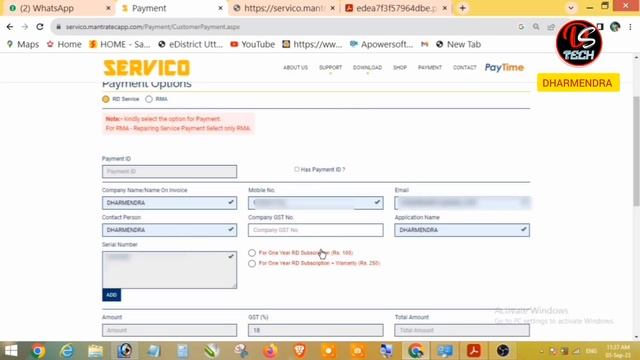Focus the Payment ID field
The image size is (640, 360).
[169, 171]
